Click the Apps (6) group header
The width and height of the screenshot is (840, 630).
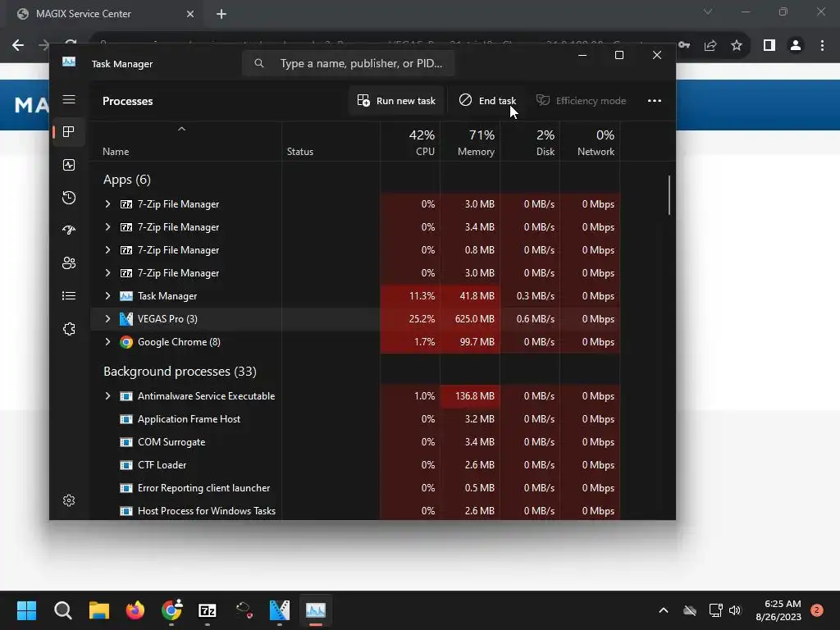[x=127, y=180]
